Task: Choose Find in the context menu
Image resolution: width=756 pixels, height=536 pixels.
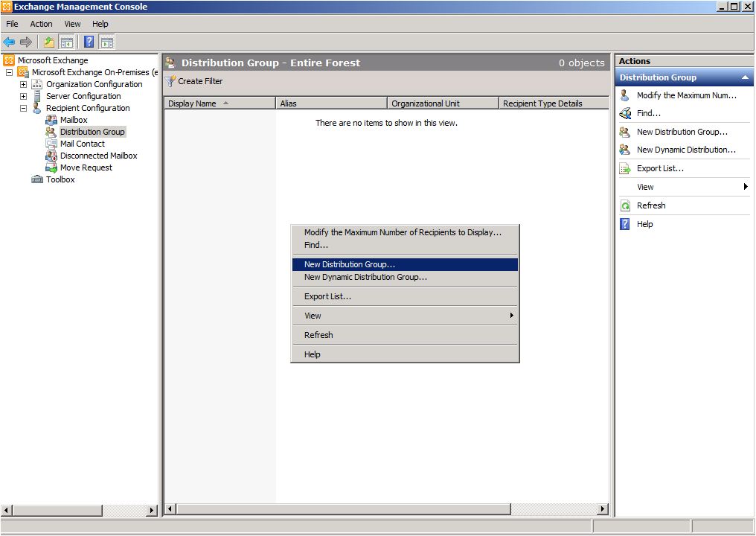Action: 405,245
